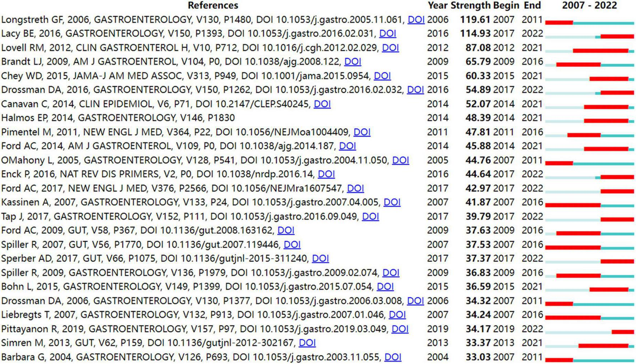Click the References column header
The width and height of the screenshot is (636, 364).
(x=212, y=5)
